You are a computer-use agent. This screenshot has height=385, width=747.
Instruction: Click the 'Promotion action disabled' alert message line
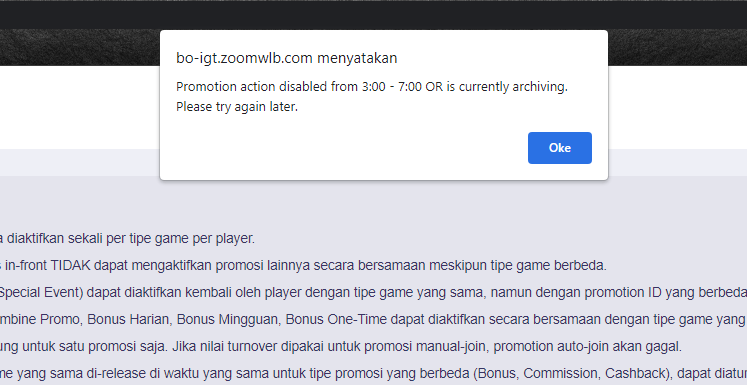click(372, 87)
